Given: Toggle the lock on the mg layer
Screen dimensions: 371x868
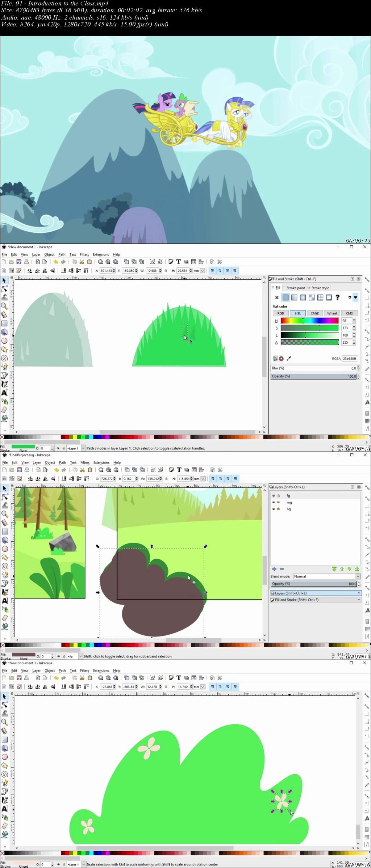Looking at the screenshot, I should [279, 502].
